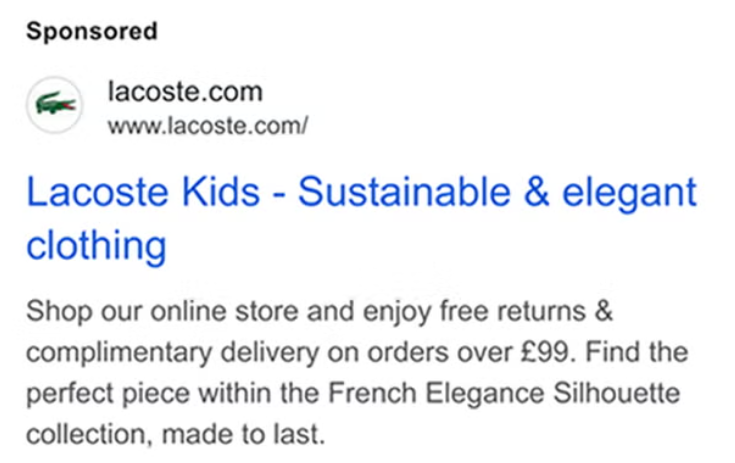Click "collection, made to last." text
The width and height of the screenshot is (735, 463).
coord(176,435)
